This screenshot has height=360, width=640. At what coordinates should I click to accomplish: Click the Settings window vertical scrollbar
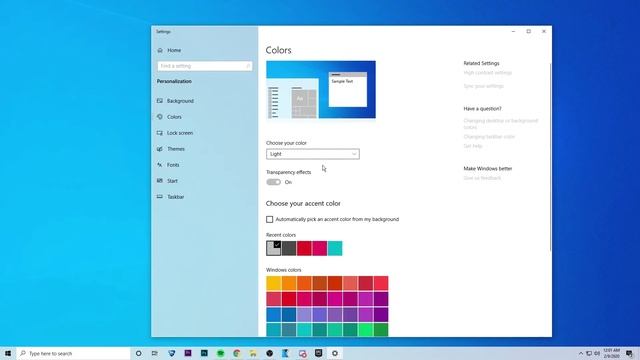click(550, 157)
